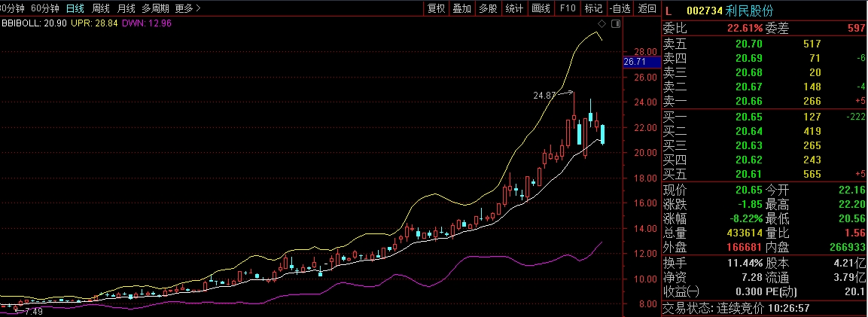Click the 内盘 value 266933
868x317 pixels.
tap(848, 247)
